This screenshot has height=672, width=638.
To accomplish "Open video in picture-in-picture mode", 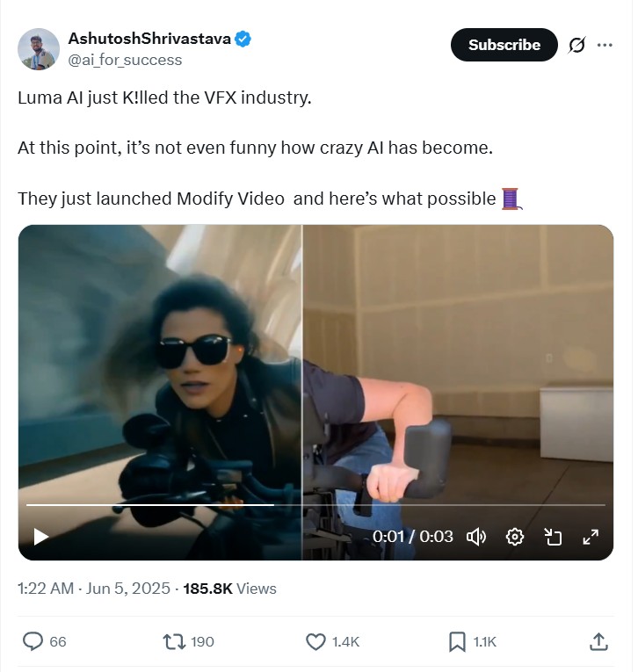I will tap(553, 536).
